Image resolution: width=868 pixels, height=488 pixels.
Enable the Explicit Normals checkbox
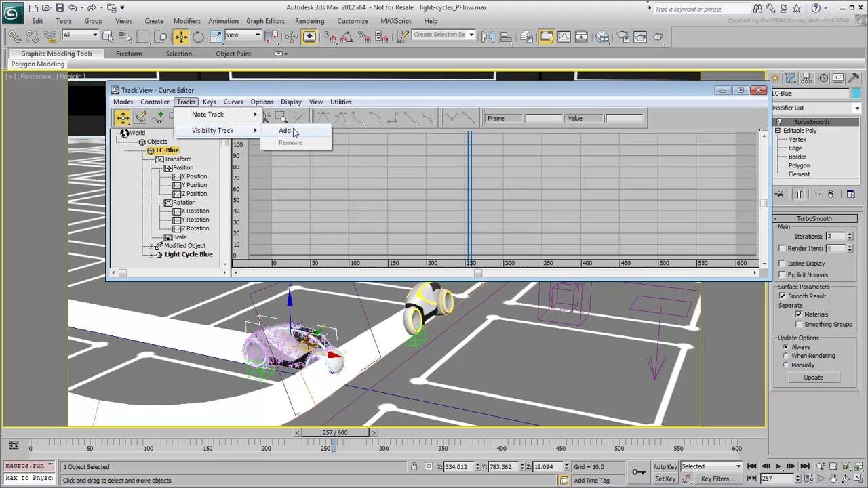click(782, 275)
